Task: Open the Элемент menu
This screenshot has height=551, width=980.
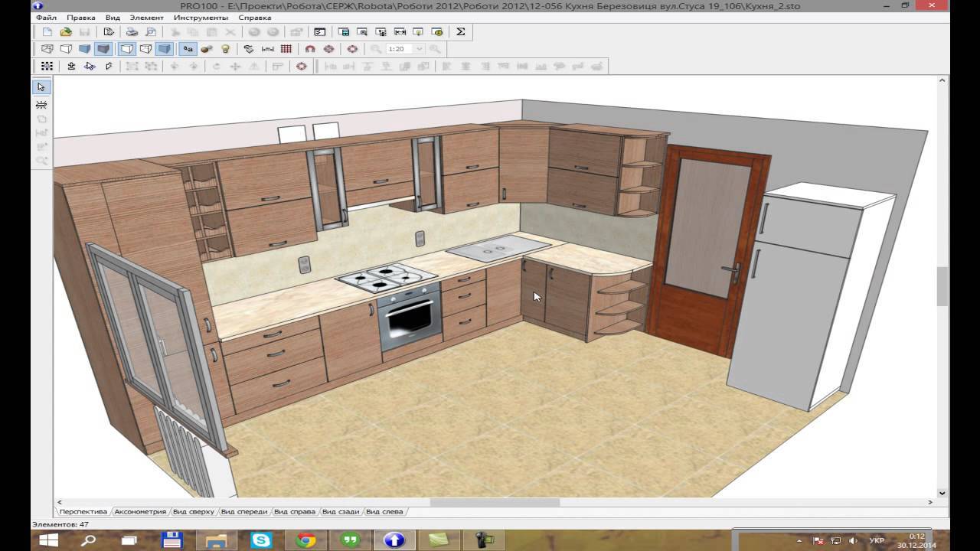Action: [146, 17]
